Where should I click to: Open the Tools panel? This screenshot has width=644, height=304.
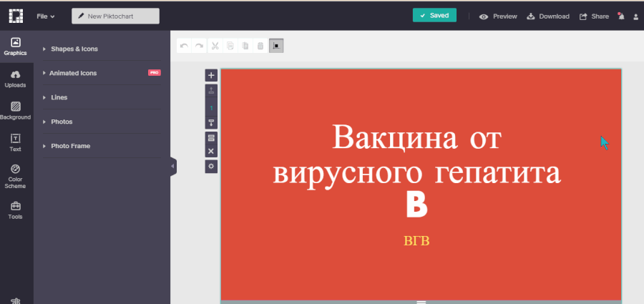tap(16, 210)
